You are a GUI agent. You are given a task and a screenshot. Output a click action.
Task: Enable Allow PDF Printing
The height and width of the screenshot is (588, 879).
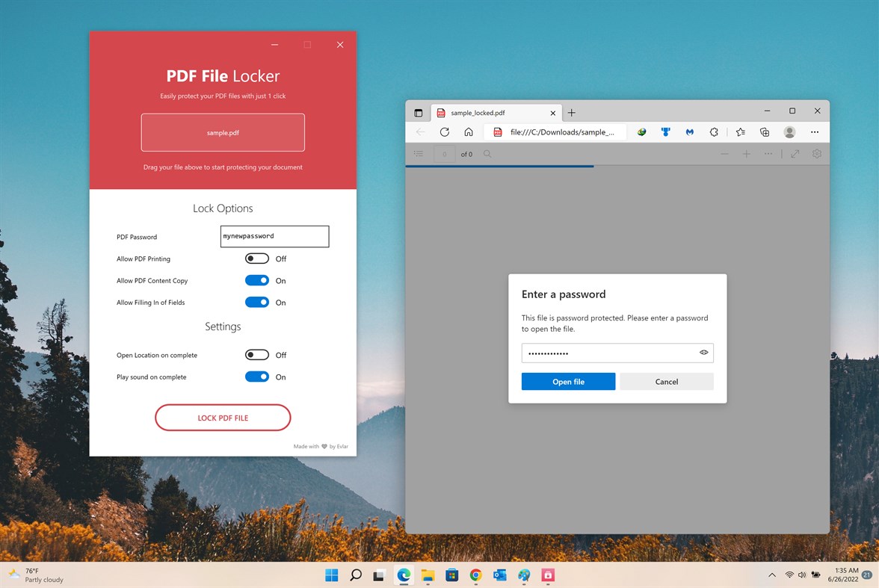tap(256, 259)
